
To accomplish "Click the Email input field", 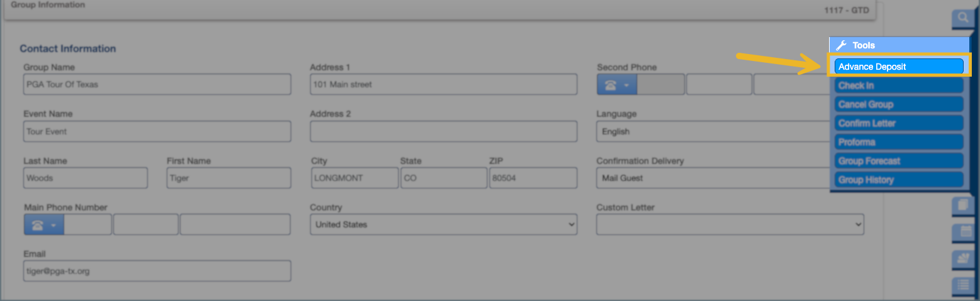I will (x=157, y=271).
